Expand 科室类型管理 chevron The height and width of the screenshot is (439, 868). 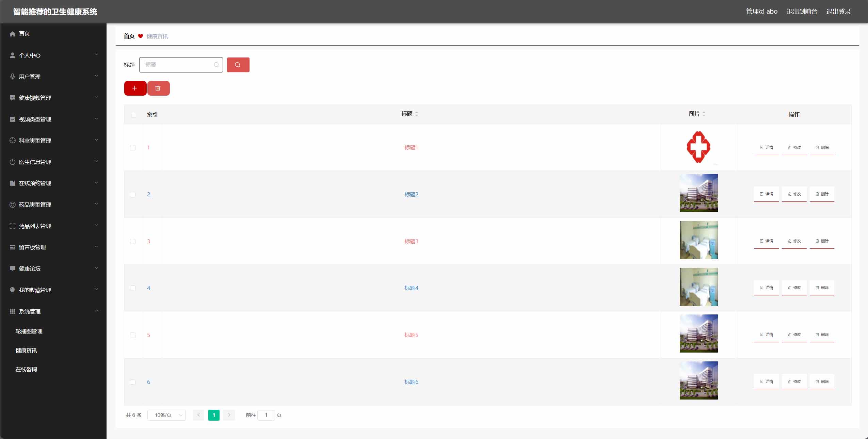click(96, 140)
